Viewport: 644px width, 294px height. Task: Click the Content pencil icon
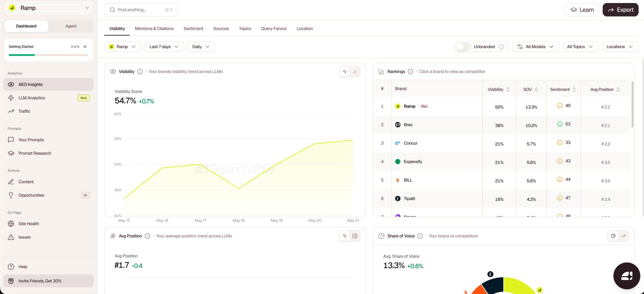(11, 182)
